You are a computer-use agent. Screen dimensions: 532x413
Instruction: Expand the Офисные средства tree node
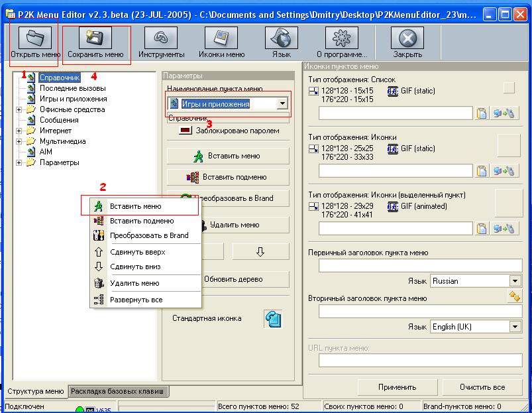click(x=19, y=109)
